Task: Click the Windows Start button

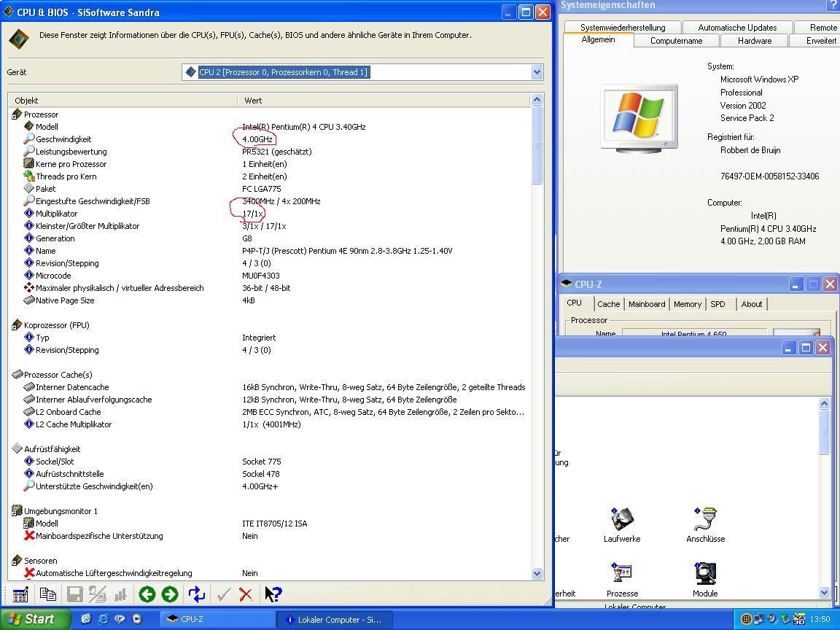Action: click(35, 619)
